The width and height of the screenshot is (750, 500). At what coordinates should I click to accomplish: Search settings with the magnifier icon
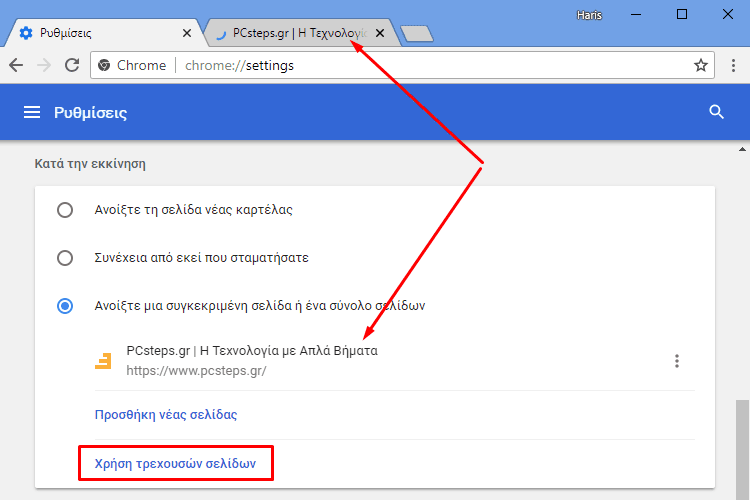(716, 112)
